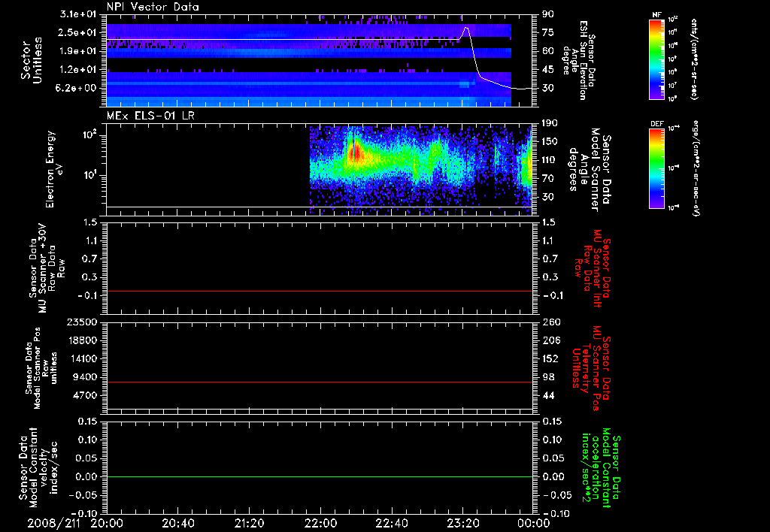
Task: Click the '152' telemetry tick label
Action: click(x=550, y=358)
